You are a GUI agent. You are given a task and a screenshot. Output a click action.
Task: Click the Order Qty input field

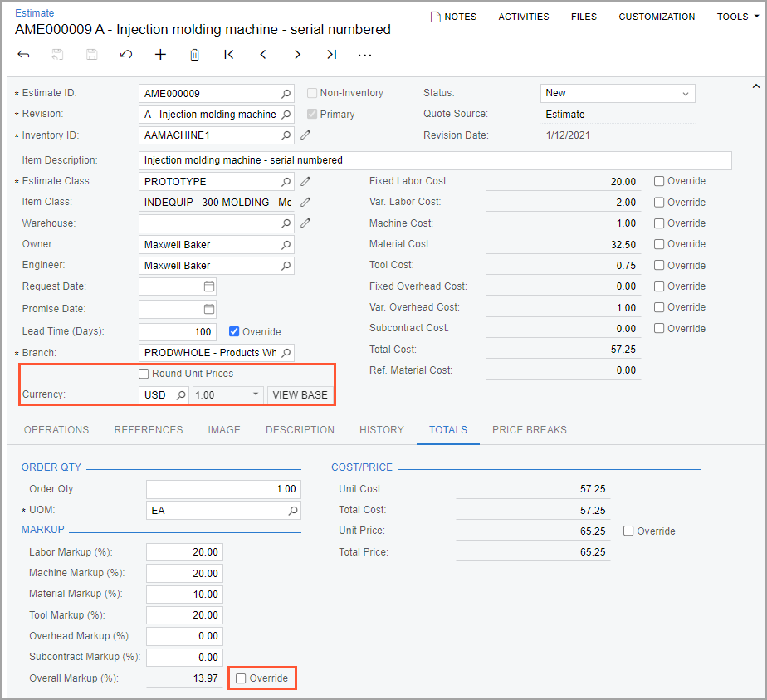[222, 489]
